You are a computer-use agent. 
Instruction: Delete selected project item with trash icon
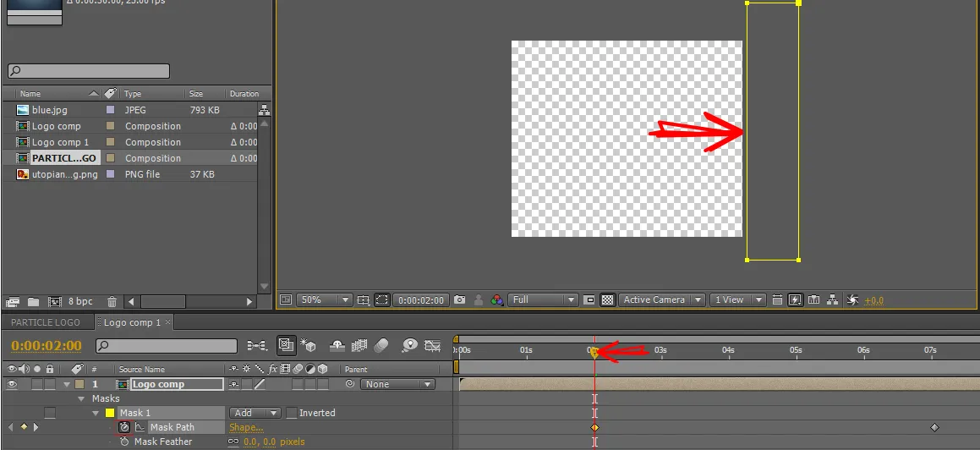click(x=112, y=301)
